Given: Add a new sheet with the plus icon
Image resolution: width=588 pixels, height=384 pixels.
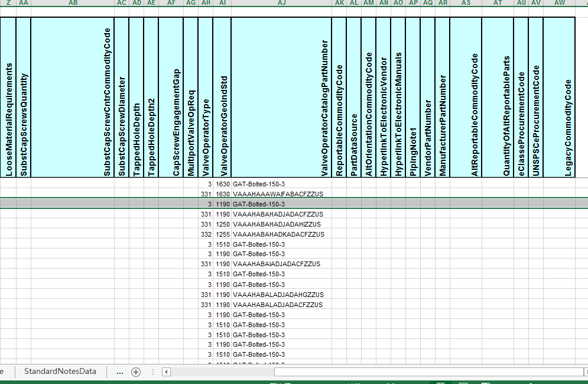Looking at the screenshot, I should click(x=136, y=372).
